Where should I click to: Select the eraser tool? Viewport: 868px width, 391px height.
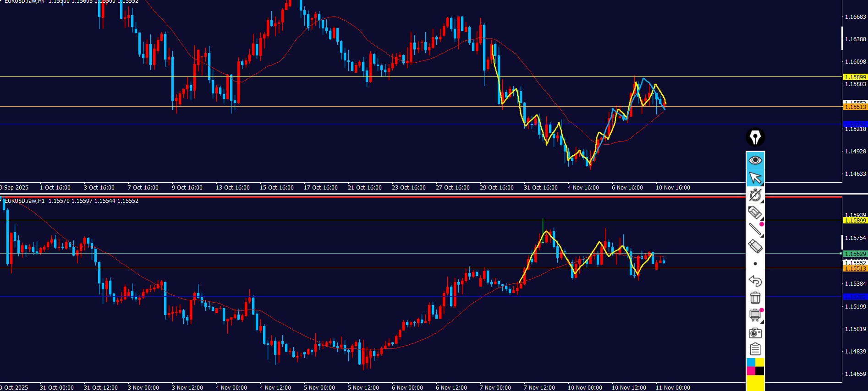tap(755, 246)
